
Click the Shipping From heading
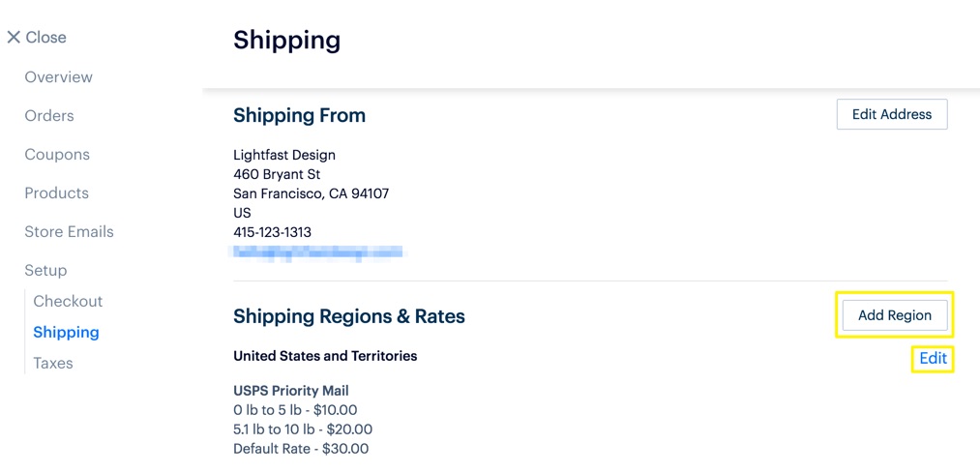click(x=299, y=116)
